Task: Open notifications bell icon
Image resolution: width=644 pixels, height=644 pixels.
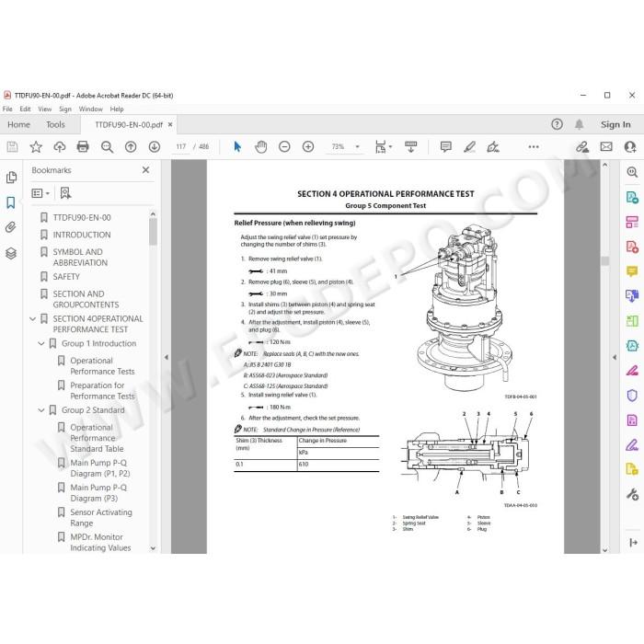Action: tap(579, 124)
